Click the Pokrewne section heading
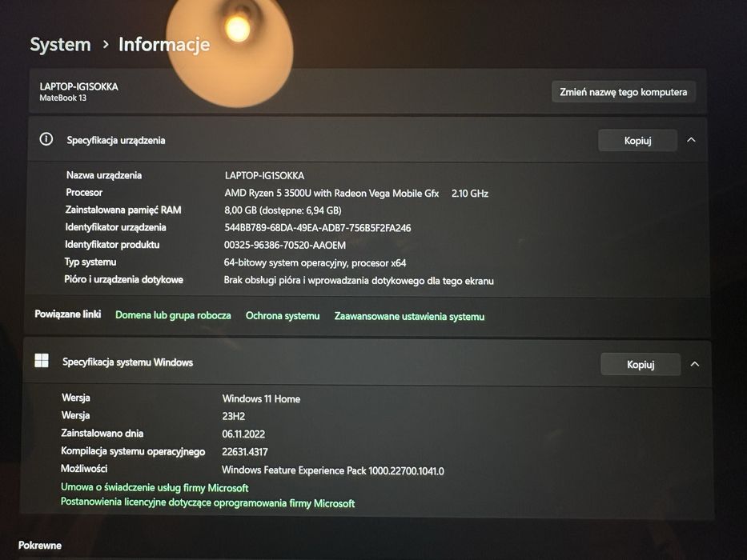Screen dimensions: 747x560 click(x=40, y=546)
